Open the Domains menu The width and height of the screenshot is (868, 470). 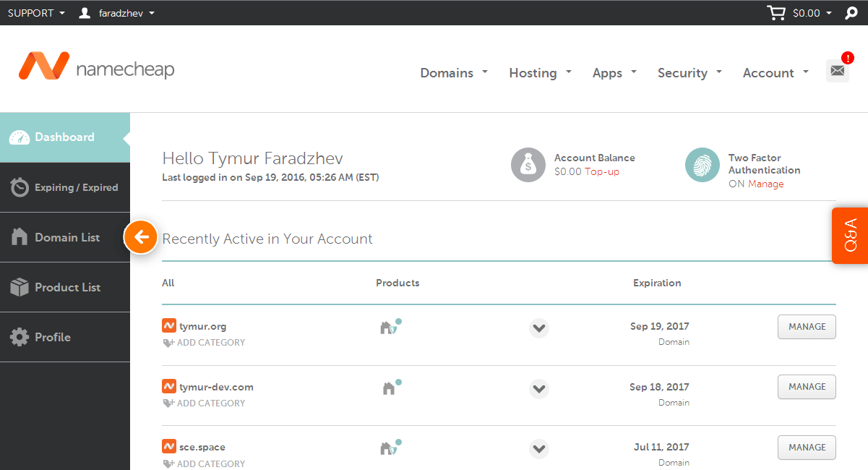(454, 72)
